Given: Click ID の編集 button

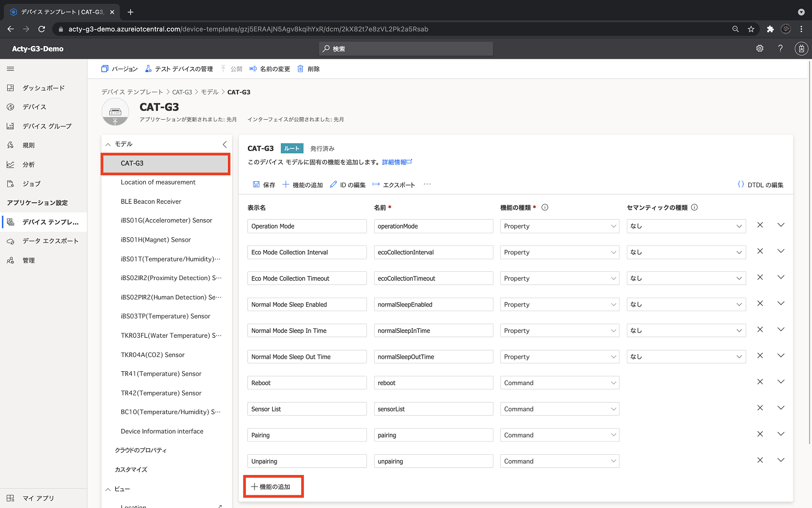Looking at the screenshot, I should [347, 185].
